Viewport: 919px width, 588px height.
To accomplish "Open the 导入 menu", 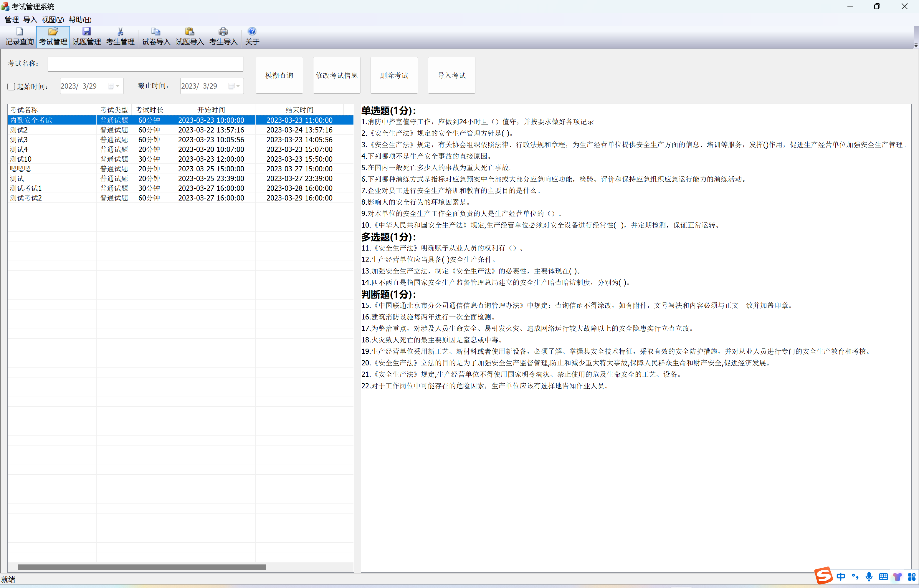I will (30, 20).
